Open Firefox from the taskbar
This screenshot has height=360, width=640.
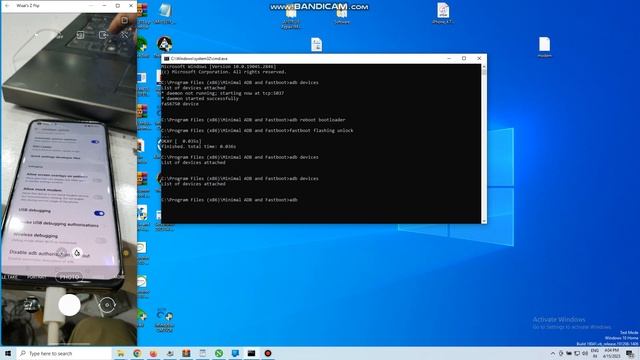click(153, 353)
